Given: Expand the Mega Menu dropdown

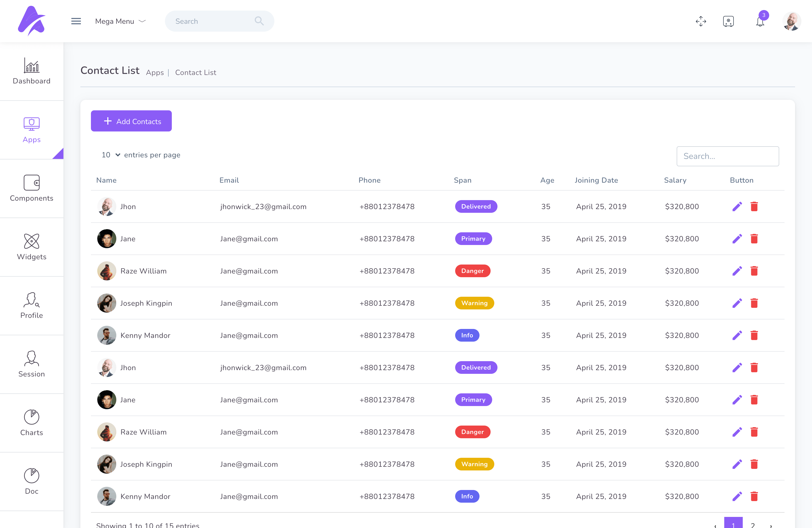Looking at the screenshot, I should (x=121, y=21).
